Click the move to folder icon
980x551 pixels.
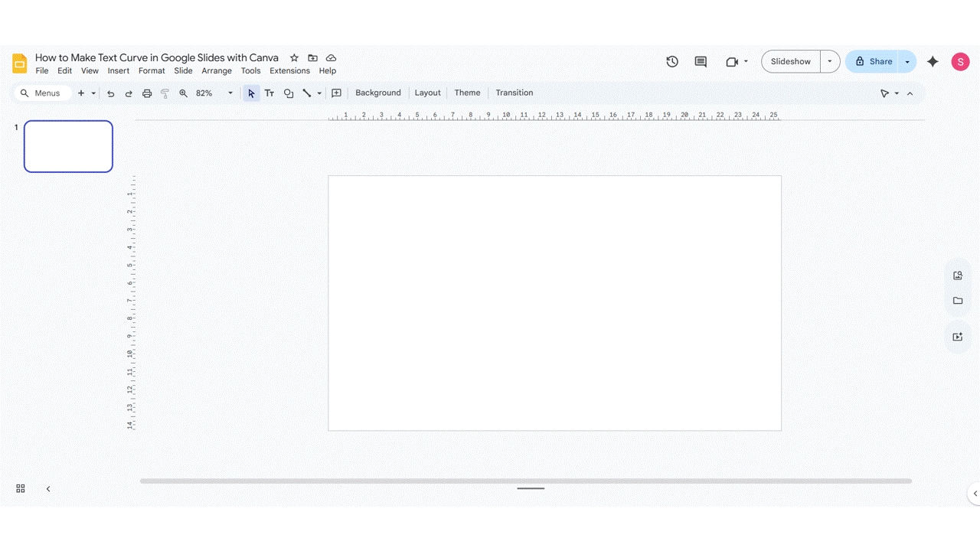(x=312, y=58)
